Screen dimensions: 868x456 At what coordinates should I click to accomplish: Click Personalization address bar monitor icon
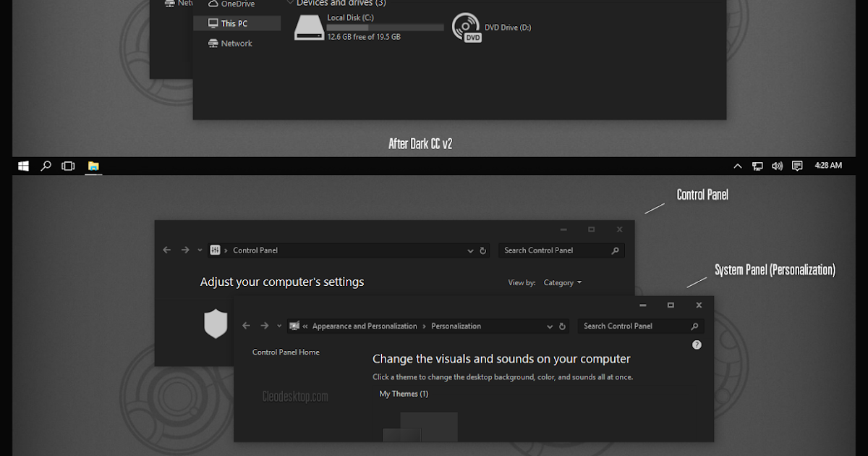click(294, 326)
